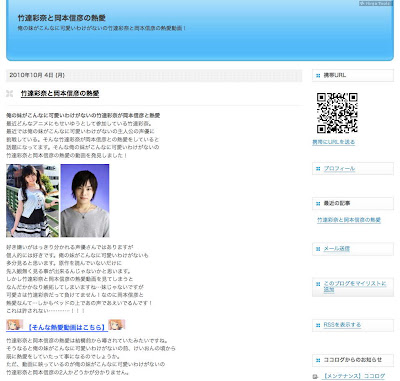Click the bullet icon beside ココログからのお知らせ
Image resolution: width=400 pixels, height=381 pixels.
click(318, 360)
